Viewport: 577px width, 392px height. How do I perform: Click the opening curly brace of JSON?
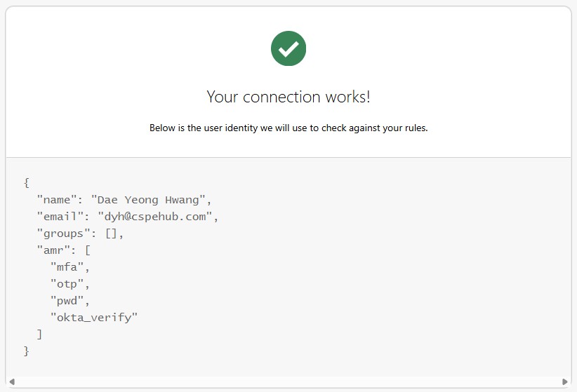click(x=27, y=183)
